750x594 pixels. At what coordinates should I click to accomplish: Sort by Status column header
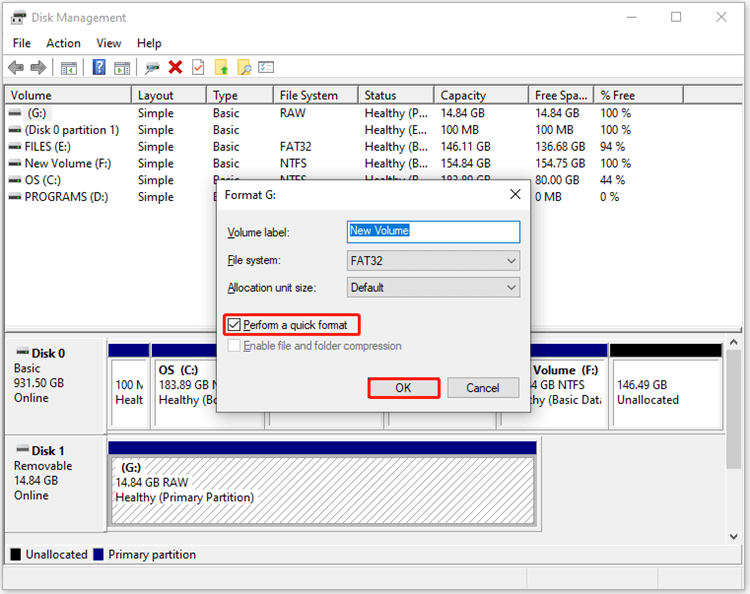click(396, 95)
